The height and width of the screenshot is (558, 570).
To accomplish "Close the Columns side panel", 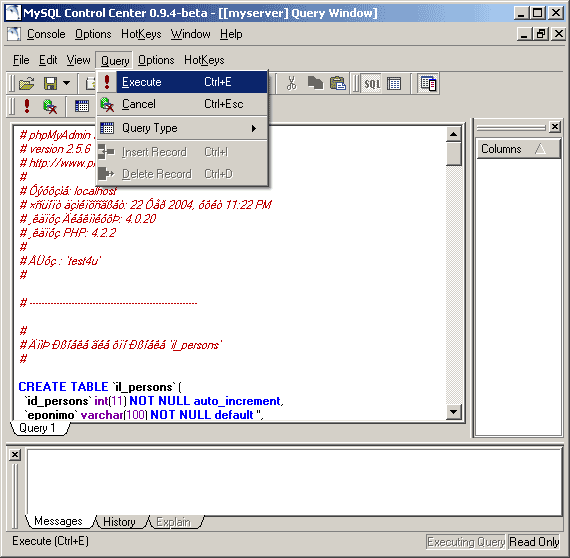I will point(555,127).
